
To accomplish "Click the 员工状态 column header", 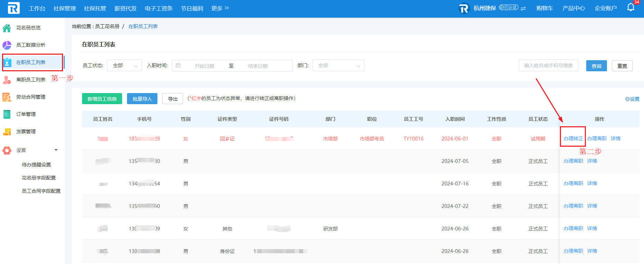I will [538, 119].
